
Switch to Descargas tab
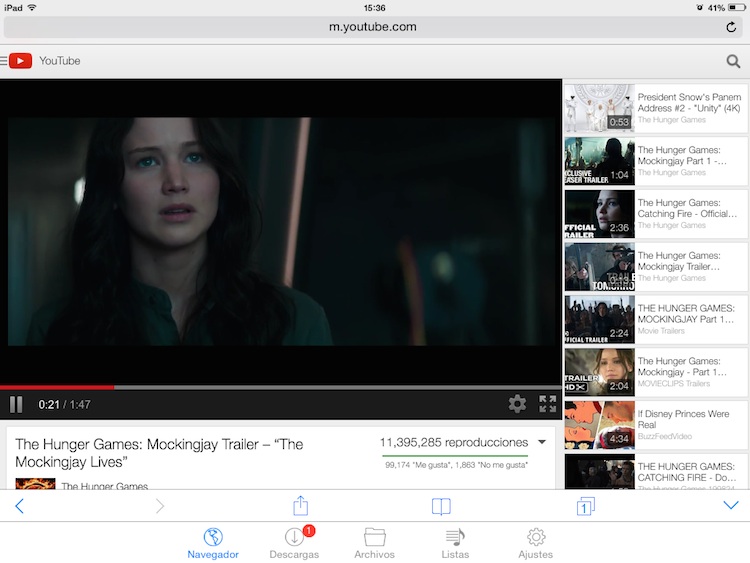295,543
